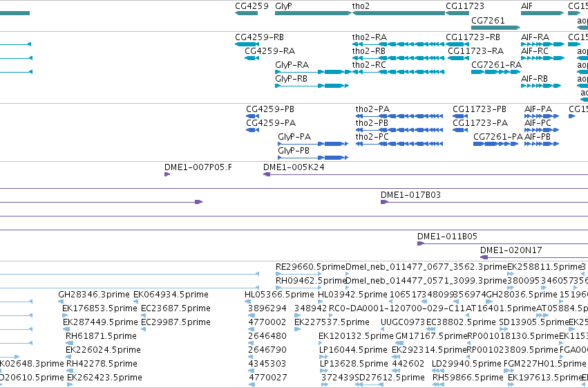Click the tho2-PA protein label
The image size is (588, 388).
372,109
